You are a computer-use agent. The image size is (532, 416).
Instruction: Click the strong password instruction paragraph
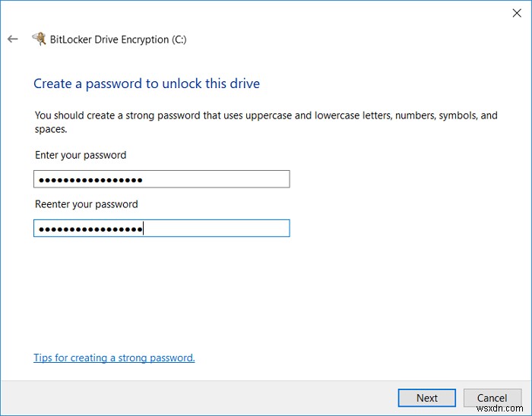266,122
